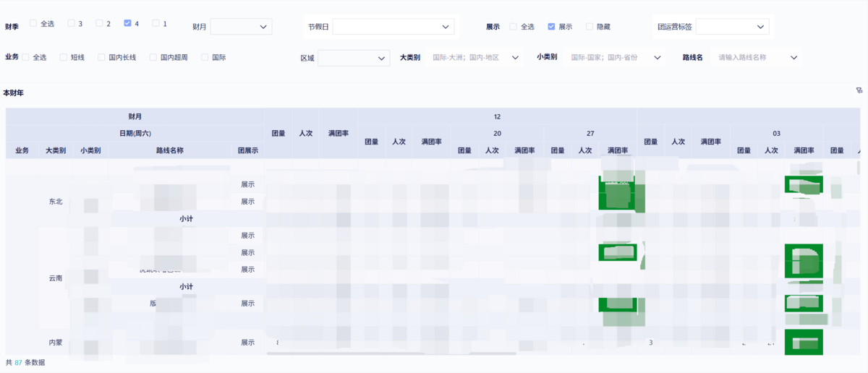The height and width of the screenshot is (373, 868).
Task: Click the 日期(周六) table header
Action: [x=135, y=133]
